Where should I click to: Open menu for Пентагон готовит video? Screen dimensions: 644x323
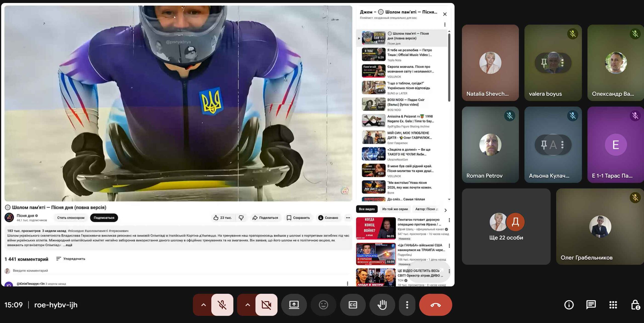coord(449,220)
